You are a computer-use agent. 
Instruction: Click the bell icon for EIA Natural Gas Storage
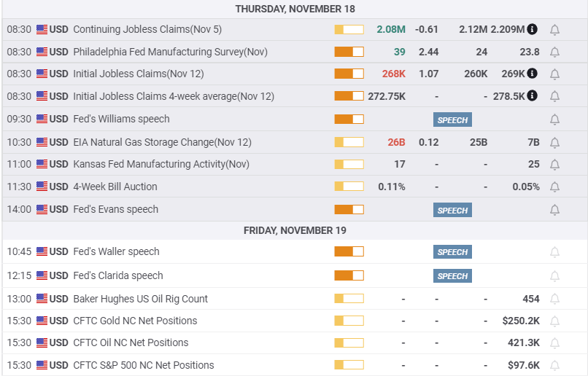[554, 143]
